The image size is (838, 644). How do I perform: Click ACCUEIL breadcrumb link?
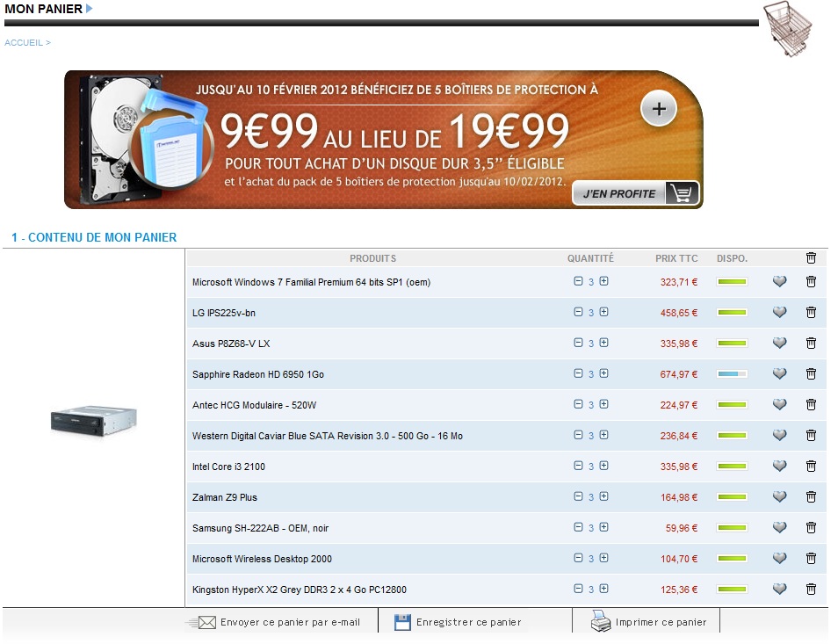click(x=24, y=42)
